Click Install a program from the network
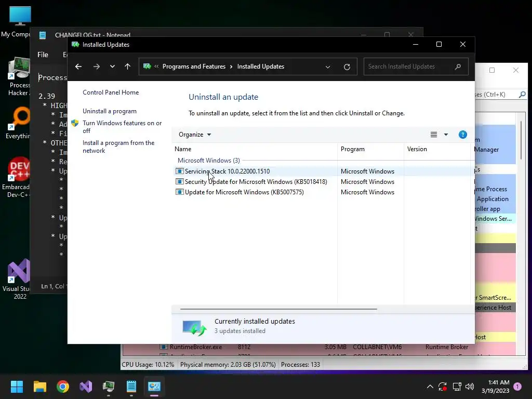Viewport: 532px width, 399px height. point(118,147)
